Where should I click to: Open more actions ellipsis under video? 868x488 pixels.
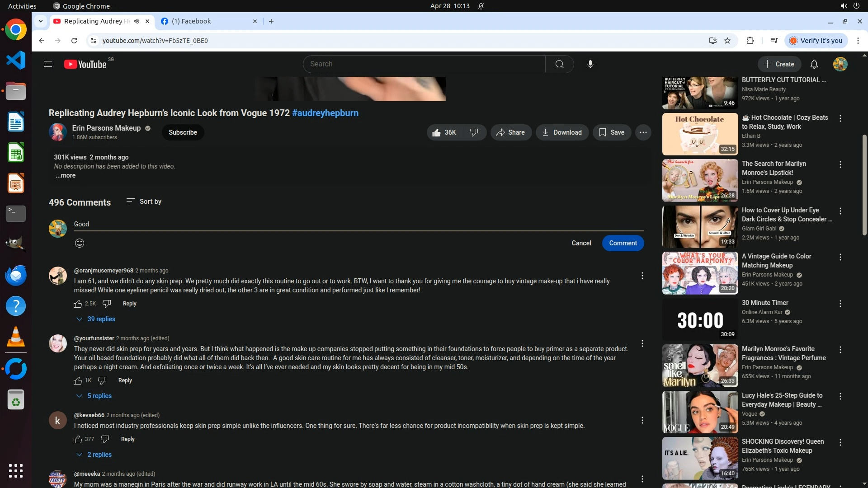point(643,132)
